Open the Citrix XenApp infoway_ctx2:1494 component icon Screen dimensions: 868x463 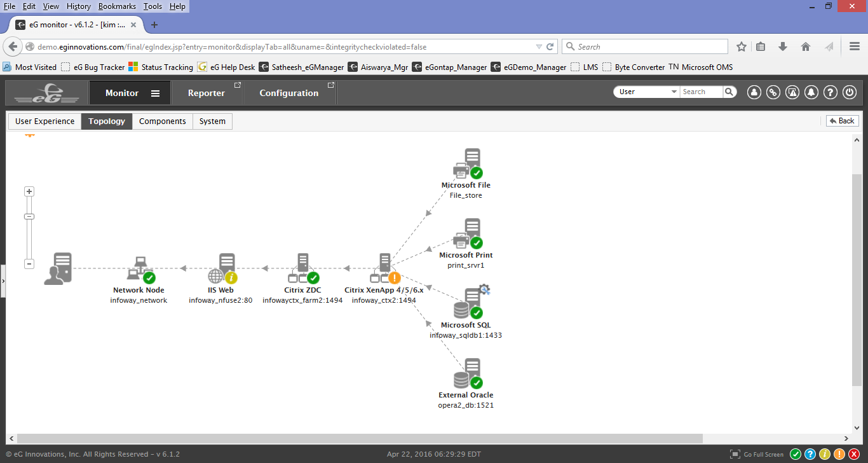385,269
